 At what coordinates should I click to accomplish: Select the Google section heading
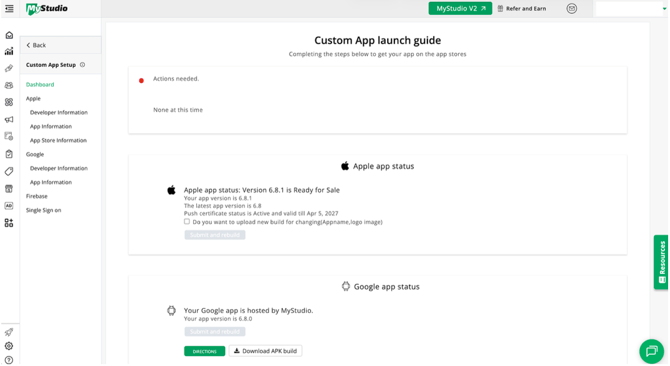(x=35, y=155)
